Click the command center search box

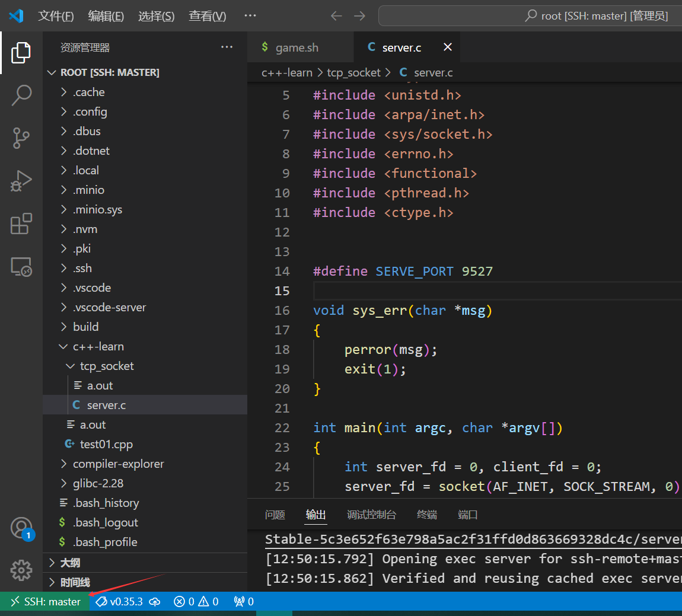coord(530,16)
